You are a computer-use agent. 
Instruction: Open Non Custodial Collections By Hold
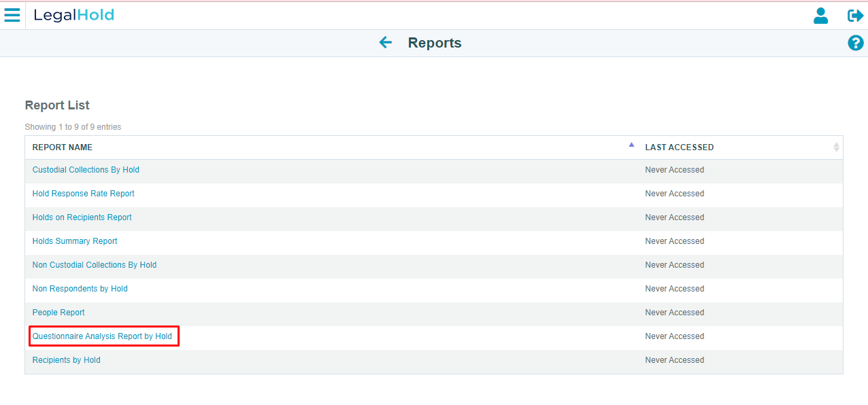coord(95,265)
